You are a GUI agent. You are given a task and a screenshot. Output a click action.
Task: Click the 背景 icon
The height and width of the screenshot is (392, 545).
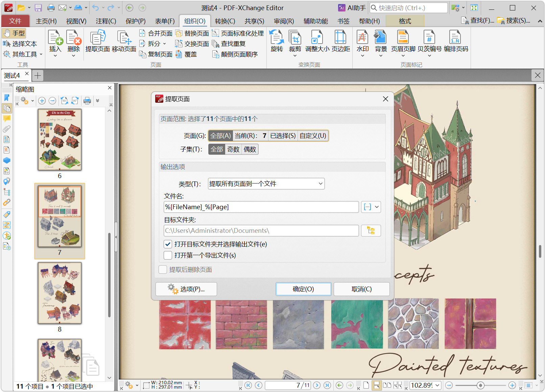[x=381, y=43]
